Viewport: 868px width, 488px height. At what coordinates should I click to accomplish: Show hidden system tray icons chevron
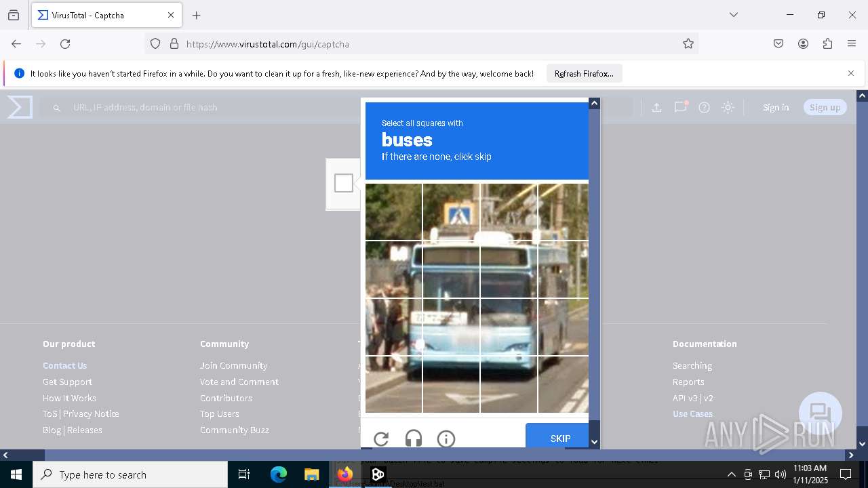[731, 474]
